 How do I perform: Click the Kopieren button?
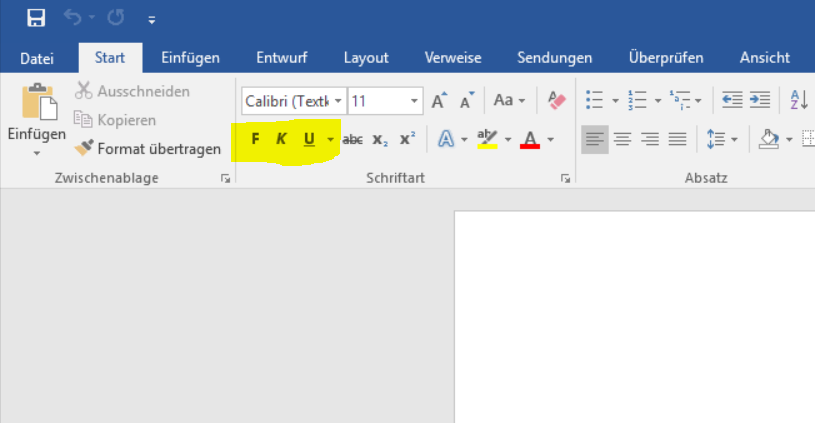[x=115, y=120]
